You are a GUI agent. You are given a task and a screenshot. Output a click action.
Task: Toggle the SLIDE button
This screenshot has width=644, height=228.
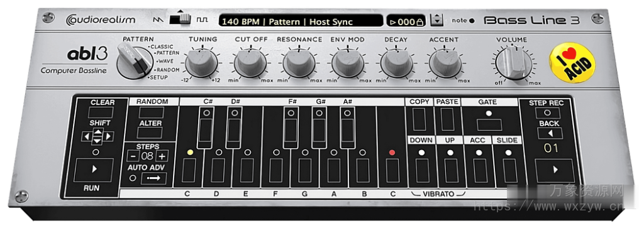click(509, 170)
